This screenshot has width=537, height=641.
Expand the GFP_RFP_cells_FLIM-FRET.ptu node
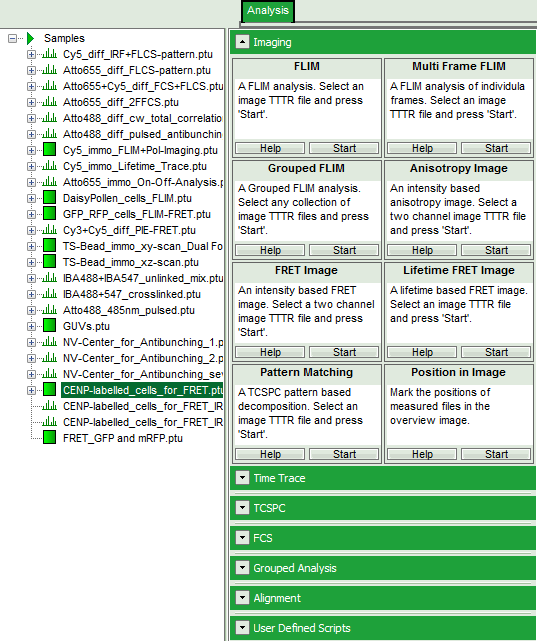click(x=31, y=214)
